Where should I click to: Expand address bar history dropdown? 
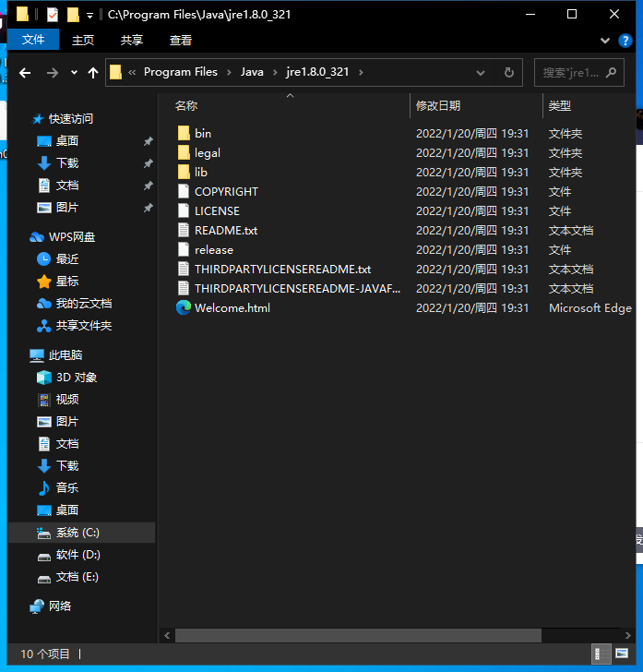(x=481, y=73)
